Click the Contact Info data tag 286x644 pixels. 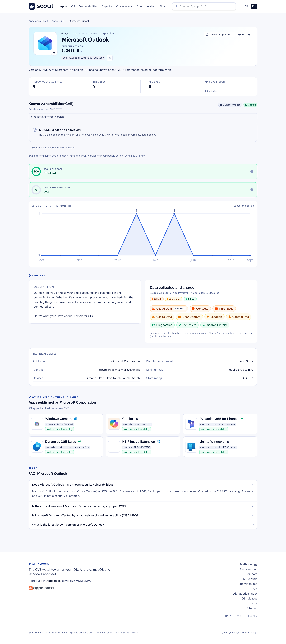point(239,317)
